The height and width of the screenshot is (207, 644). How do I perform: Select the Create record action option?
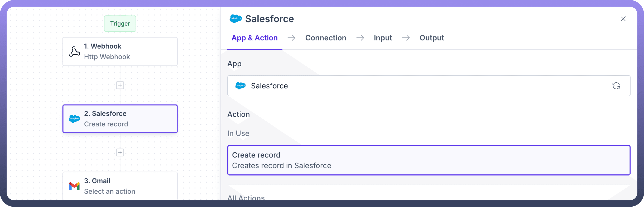[x=428, y=160]
